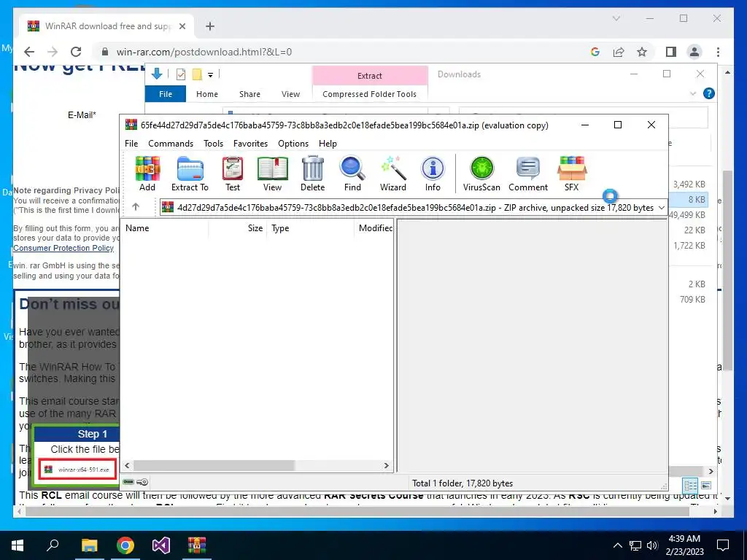Click the volume speaker tray icon

point(652,545)
